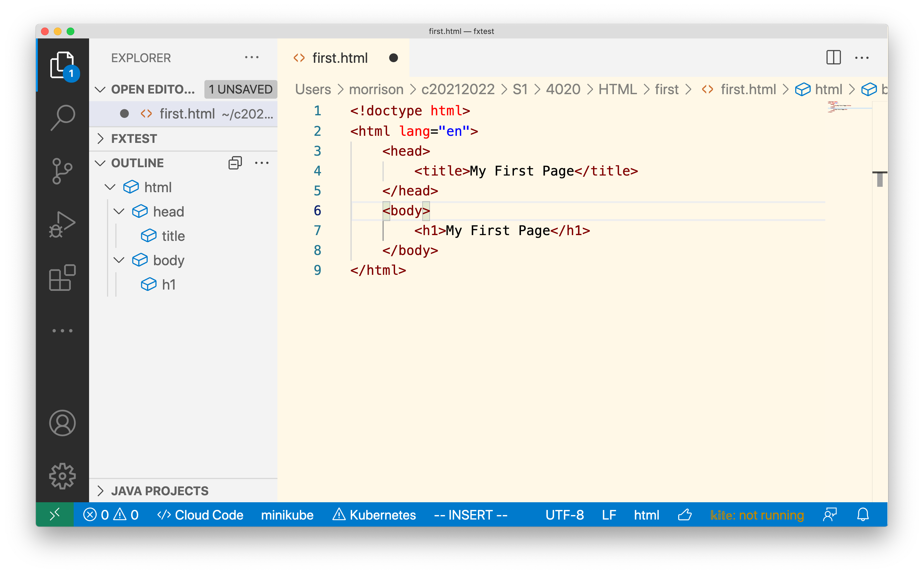The width and height of the screenshot is (924, 574).
Task: Open the Accounts menu
Action: [x=62, y=423]
